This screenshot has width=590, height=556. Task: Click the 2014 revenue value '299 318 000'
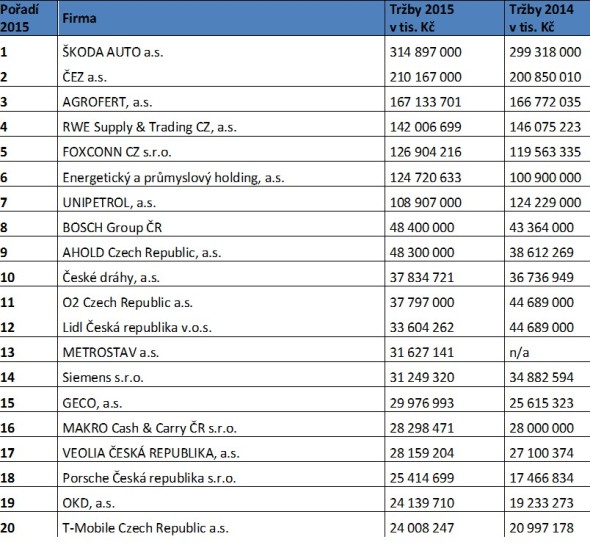(545, 52)
